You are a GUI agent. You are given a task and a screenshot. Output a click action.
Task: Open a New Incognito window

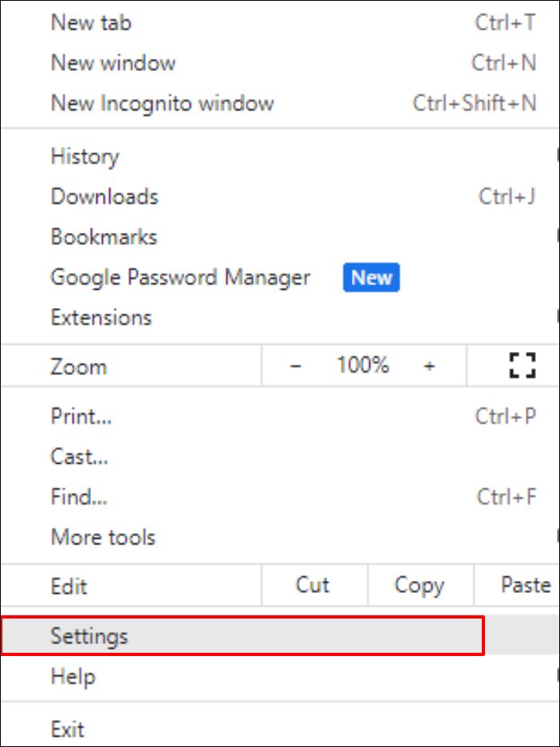(162, 103)
